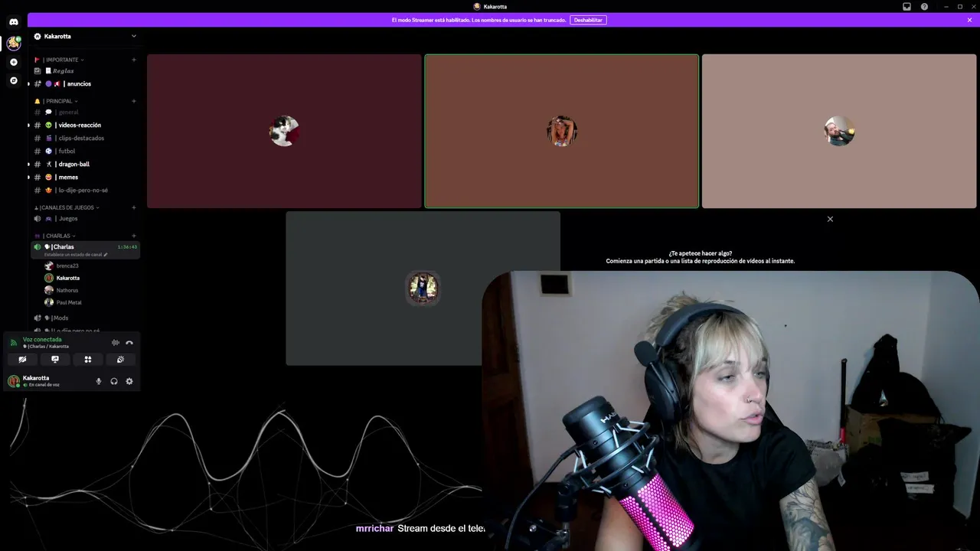Image resolution: width=980 pixels, height=551 pixels.
Task: Open activities launcher icon in voice panel
Action: pos(88,359)
